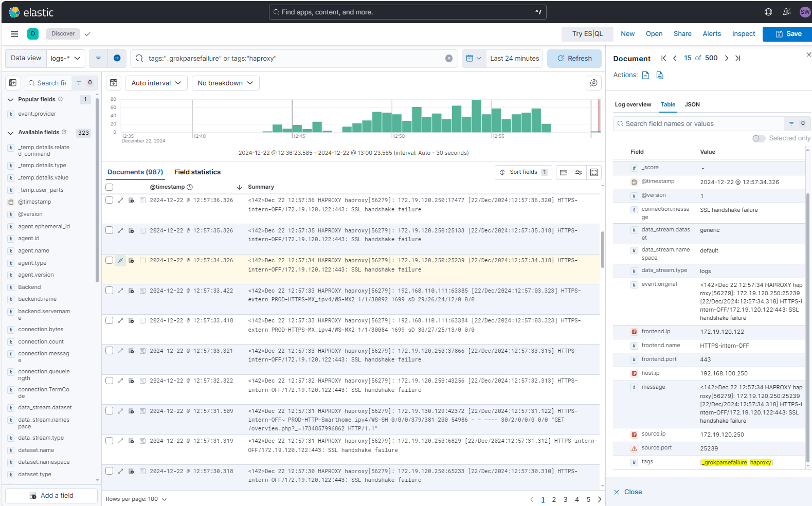Click the Elastic logo home icon
The width and height of the screenshot is (812, 506).
coord(14,12)
